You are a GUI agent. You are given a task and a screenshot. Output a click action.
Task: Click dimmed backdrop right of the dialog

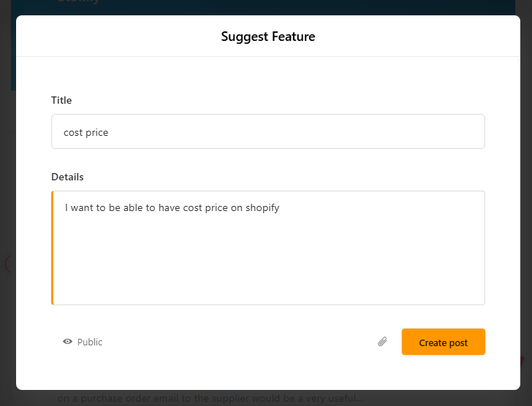pyautogui.click(x=525, y=183)
